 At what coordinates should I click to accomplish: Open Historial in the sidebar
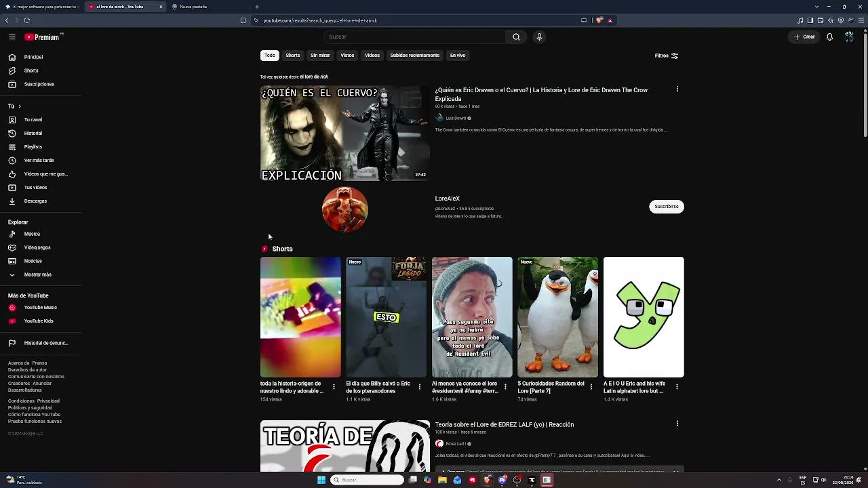click(41, 134)
